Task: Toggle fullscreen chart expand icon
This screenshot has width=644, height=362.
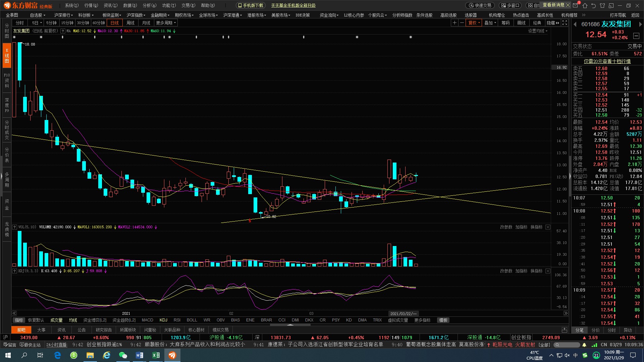Action: tap(565, 23)
